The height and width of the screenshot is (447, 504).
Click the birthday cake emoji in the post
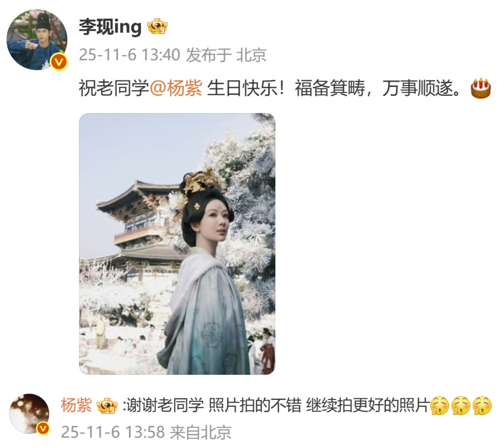click(481, 88)
